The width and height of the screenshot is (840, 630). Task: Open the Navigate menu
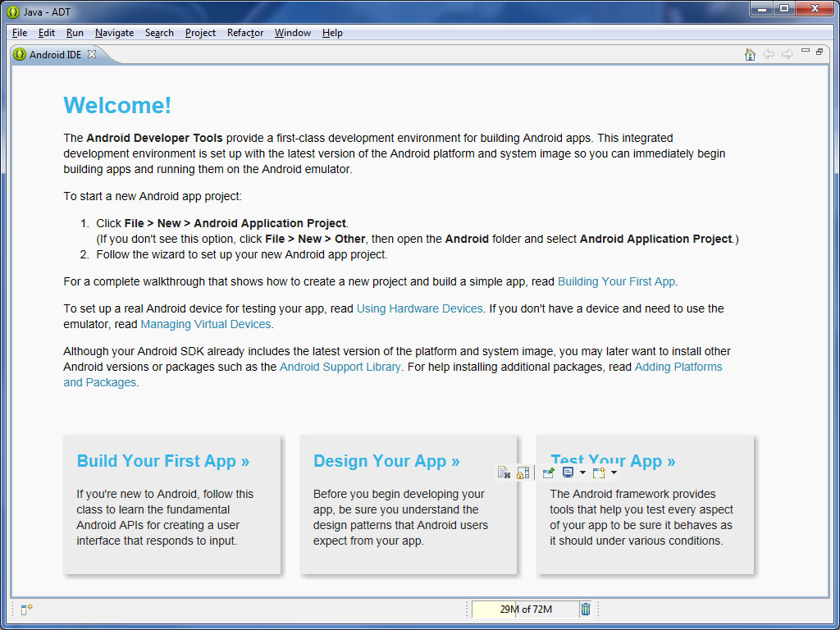[115, 33]
